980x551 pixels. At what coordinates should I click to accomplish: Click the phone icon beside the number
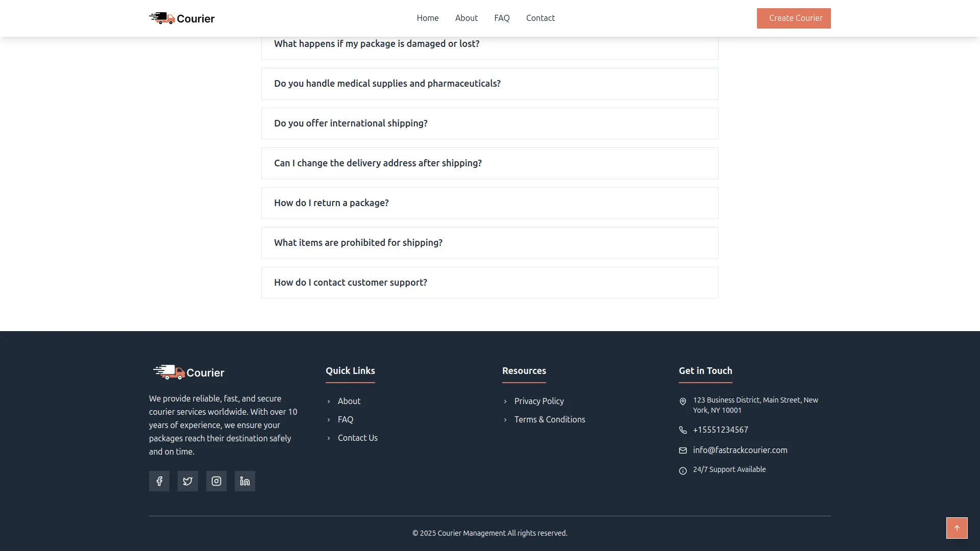point(683,430)
